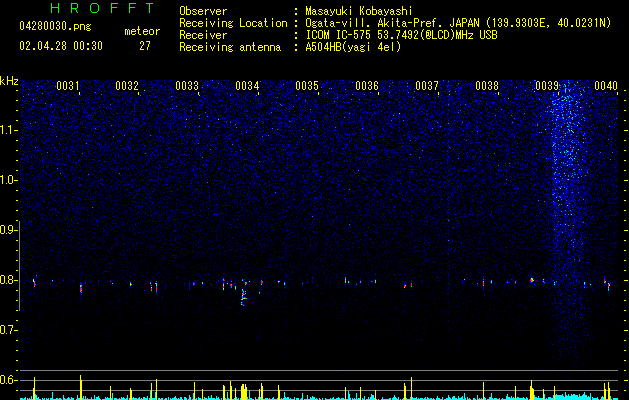The image size is (629, 400).
Task: Select the file name 04280030.png
Action: (55, 26)
